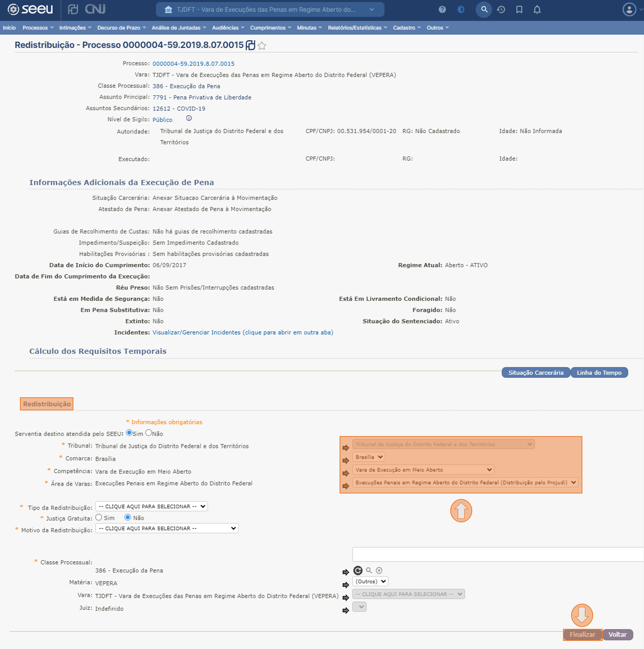Select Não for Justiça Gratuita
The image size is (644, 649).
pyautogui.click(x=128, y=517)
